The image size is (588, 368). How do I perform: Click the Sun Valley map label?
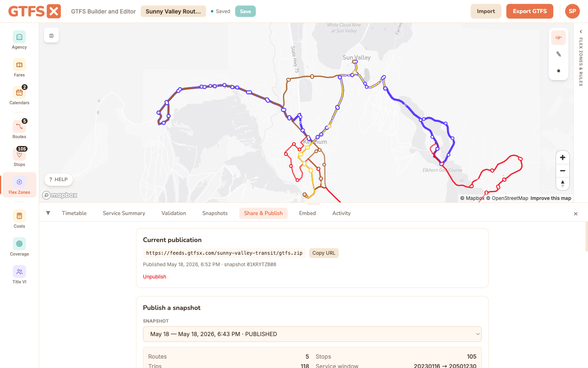pyautogui.click(x=356, y=58)
